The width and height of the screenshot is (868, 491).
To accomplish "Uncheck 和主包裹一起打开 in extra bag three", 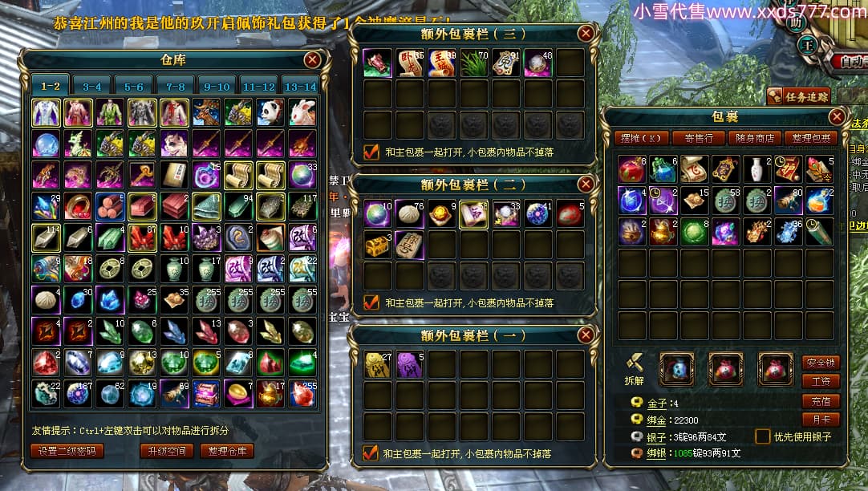I will point(371,152).
